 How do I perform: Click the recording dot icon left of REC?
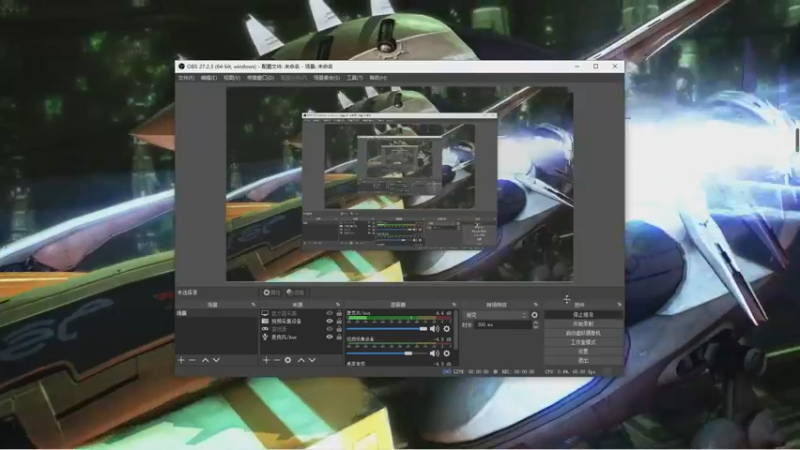tap(495, 372)
